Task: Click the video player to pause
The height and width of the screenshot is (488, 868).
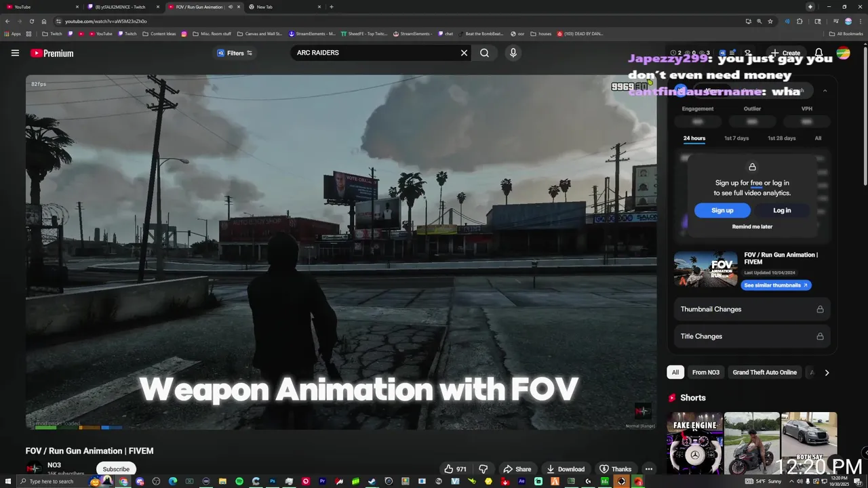Action: (341, 251)
